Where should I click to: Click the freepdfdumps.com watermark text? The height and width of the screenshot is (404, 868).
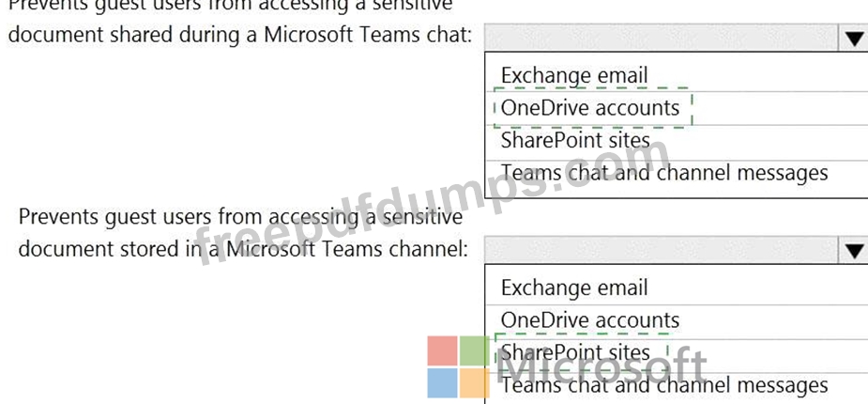[432, 202]
